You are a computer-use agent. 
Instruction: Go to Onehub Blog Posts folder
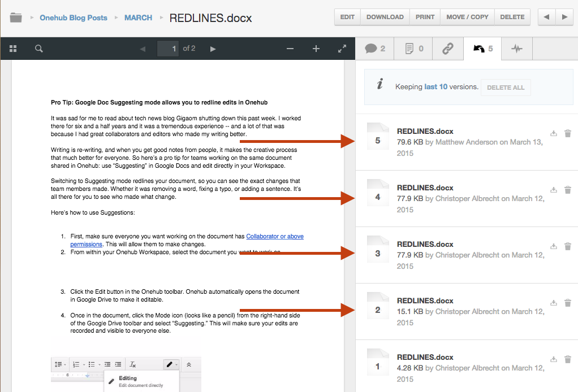click(74, 18)
